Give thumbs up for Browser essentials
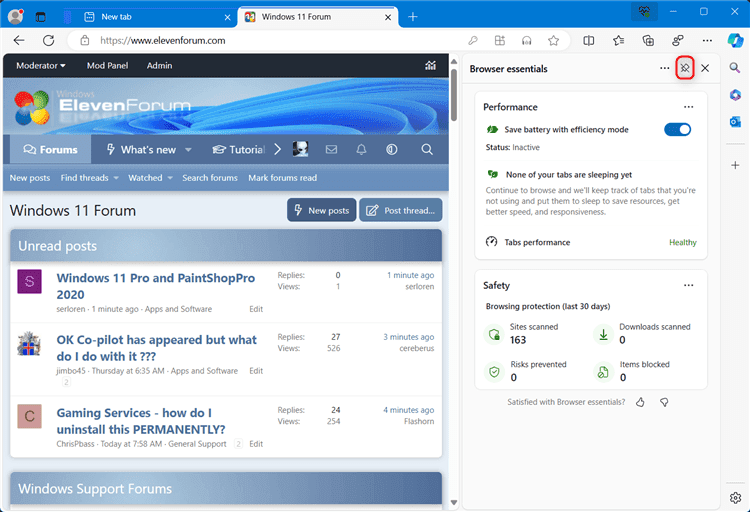 click(x=640, y=402)
